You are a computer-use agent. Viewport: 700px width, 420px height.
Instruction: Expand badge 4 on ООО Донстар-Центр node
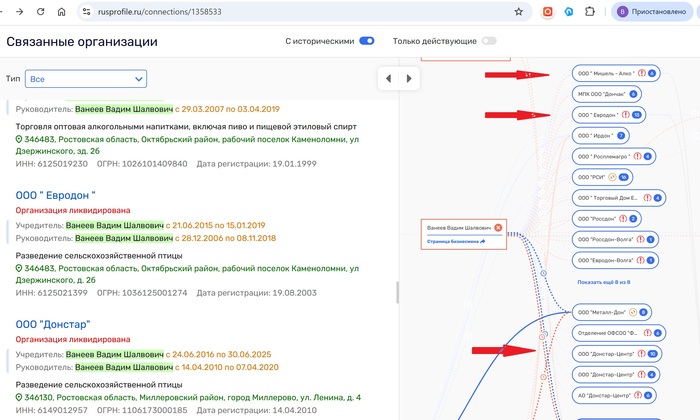(x=651, y=374)
